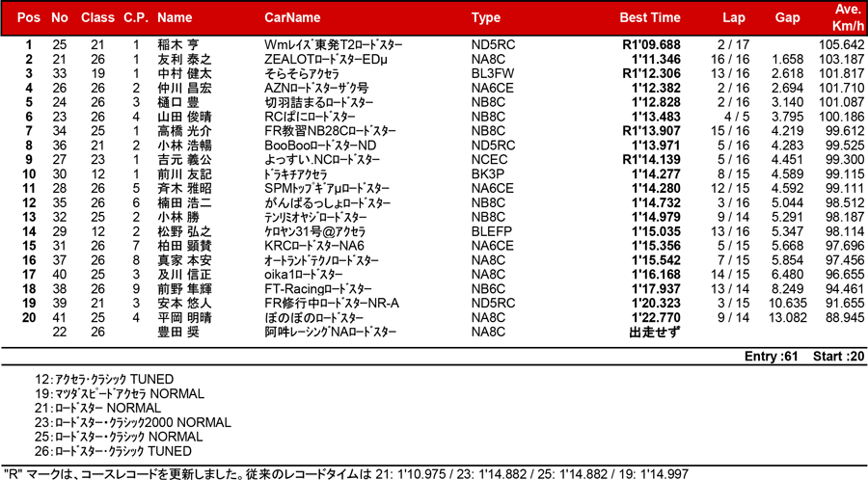Select best time 1'22.770
The image size is (868, 480).
pyautogui.click(x=656, y=318)
